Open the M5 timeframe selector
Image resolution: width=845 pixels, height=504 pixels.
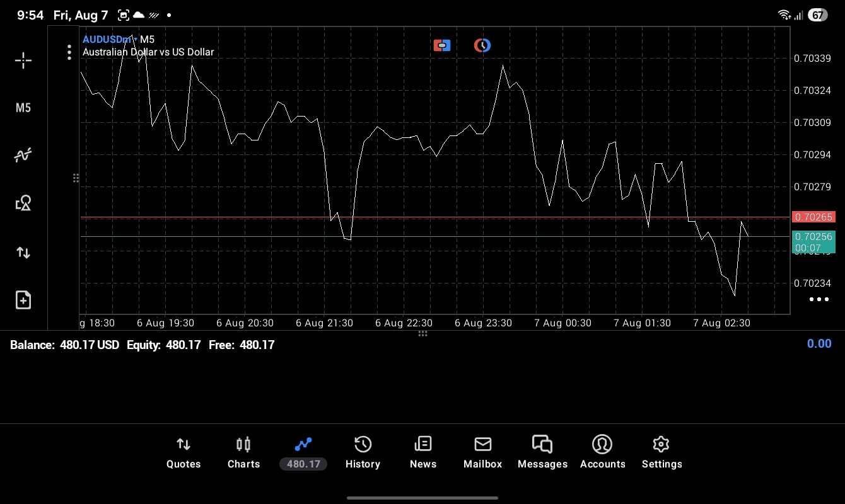23,108
